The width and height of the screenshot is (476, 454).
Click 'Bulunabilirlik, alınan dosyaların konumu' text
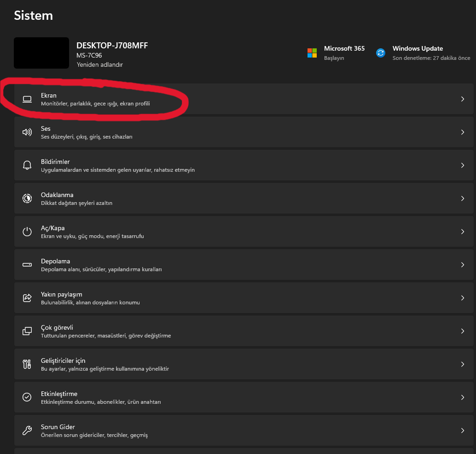point(91,303)
